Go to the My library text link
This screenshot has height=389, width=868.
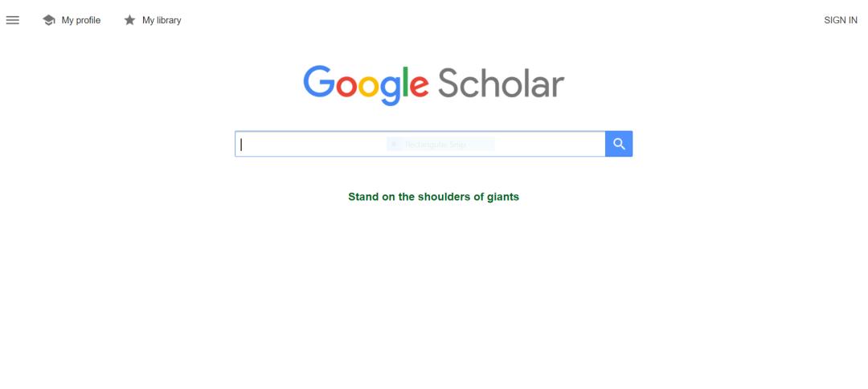coord(162,20)
